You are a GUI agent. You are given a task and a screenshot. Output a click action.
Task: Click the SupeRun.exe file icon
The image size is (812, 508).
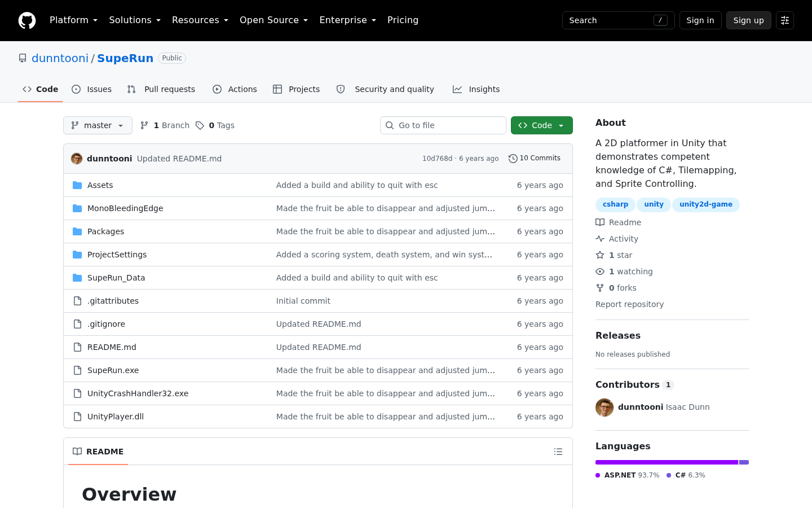point(77,370)
